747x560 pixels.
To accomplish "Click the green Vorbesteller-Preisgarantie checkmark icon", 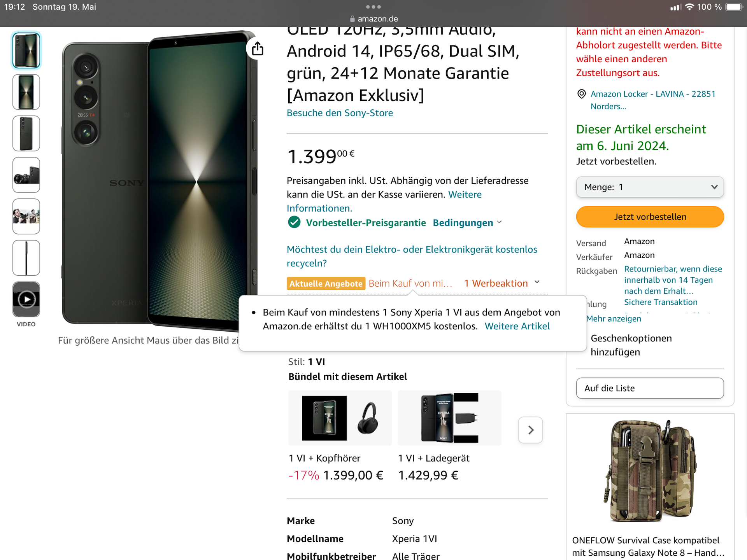I will [294, 222].
